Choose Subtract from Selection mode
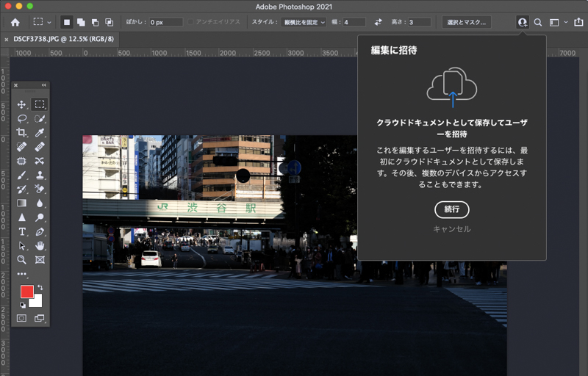This screenshot has width=588, height=376. point(96,22)
